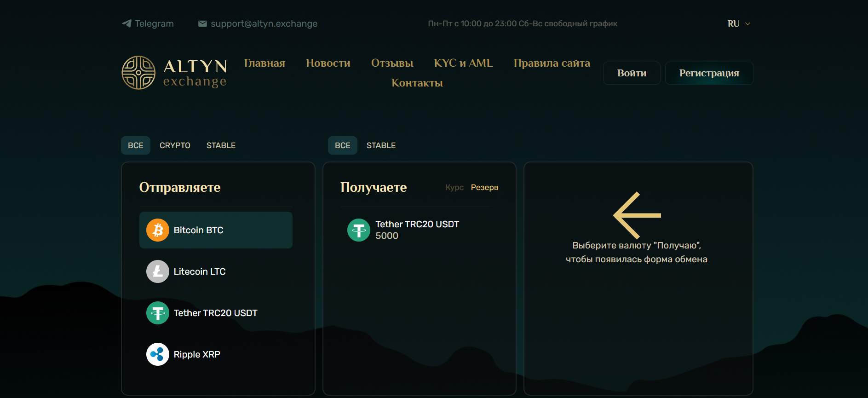Open the RU language dropdown
Viewport: 868px width, 398px height.
739,23
